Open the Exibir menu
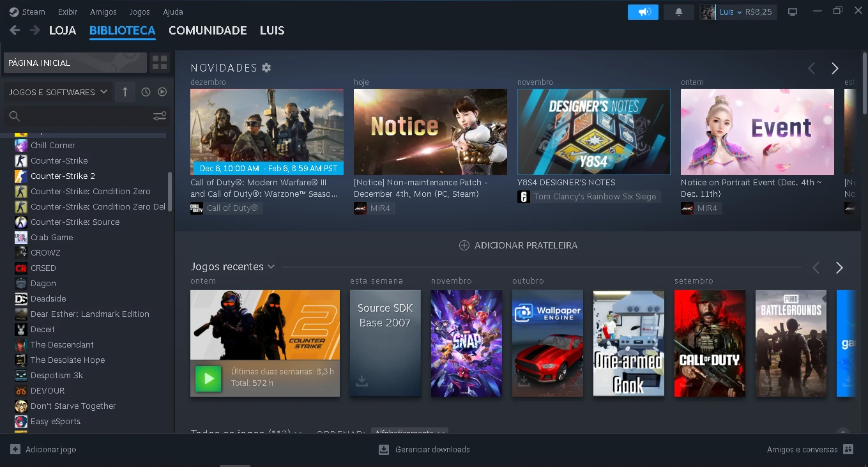 tap(68, 11)
